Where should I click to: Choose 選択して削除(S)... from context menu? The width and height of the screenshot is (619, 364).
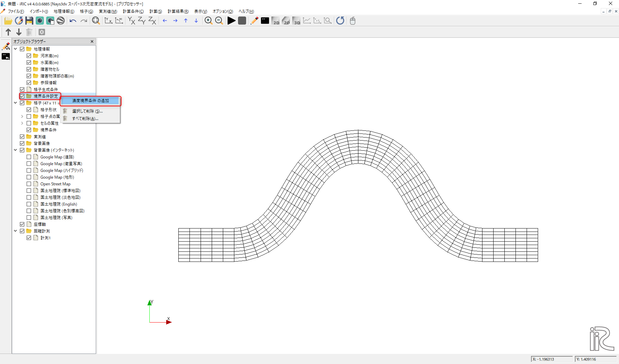coord(90,111)
